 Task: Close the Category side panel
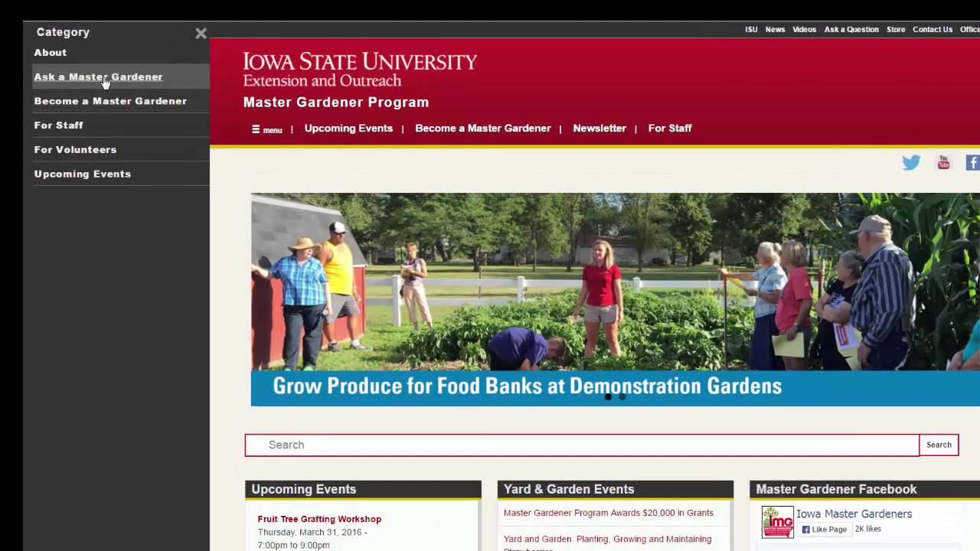pos(201,33)
